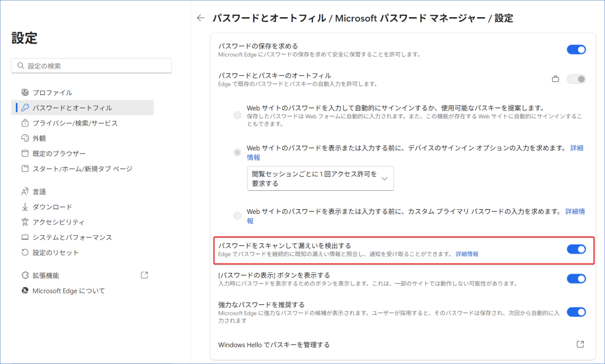Viewport: 605px width, 364px height.
Task: Click the briefcase icon beside autofill toggle
Action: (x=555, y=79)
